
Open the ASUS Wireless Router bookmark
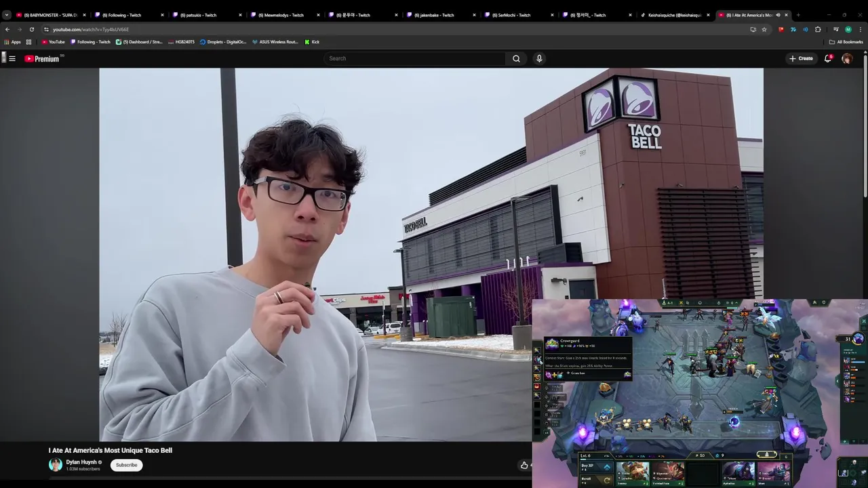pos(275,42)
